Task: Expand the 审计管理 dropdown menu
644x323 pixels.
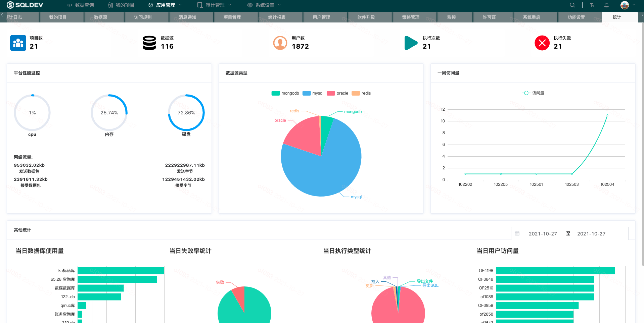Action: [215, 5]
